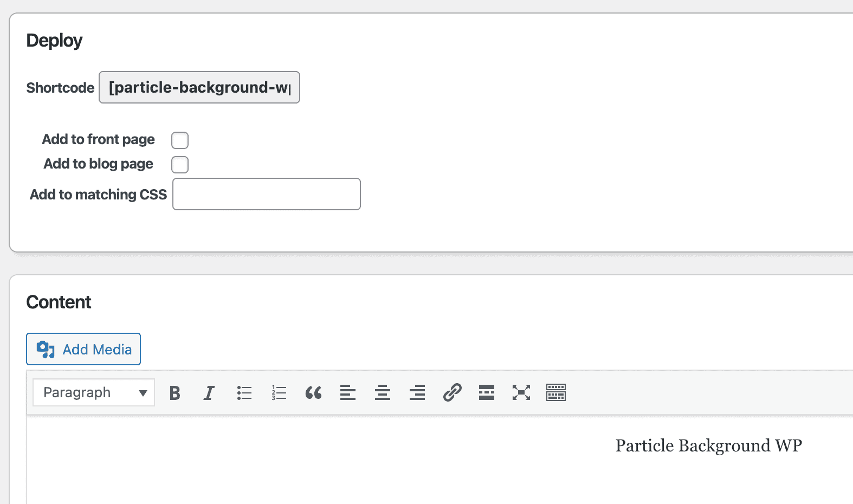Enable the Add to blog page checkbox
The image size is (853, 504).
pyautogui.click(x=180, y=165)
